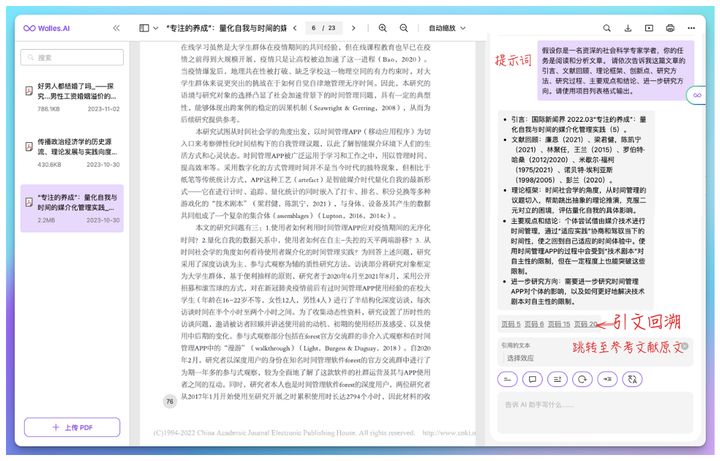Jump to citation 页码 15
This screenshot has height=461, width=720.
(559, 324)
